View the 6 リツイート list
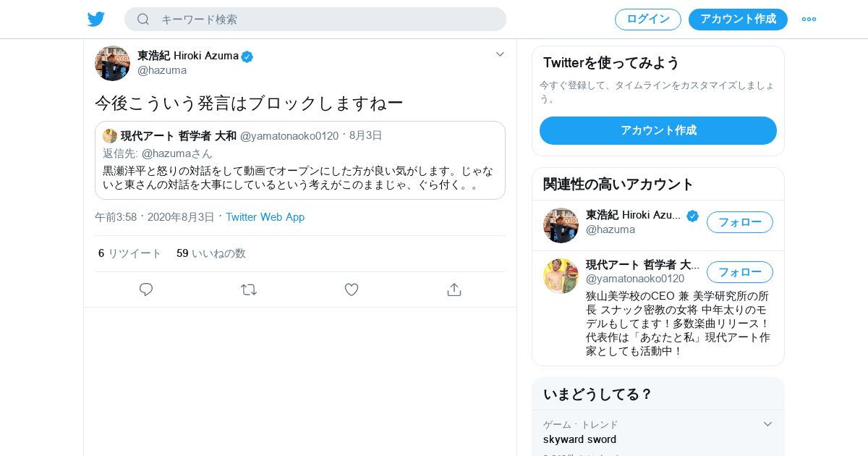The image size is (868, 456). 130,253
